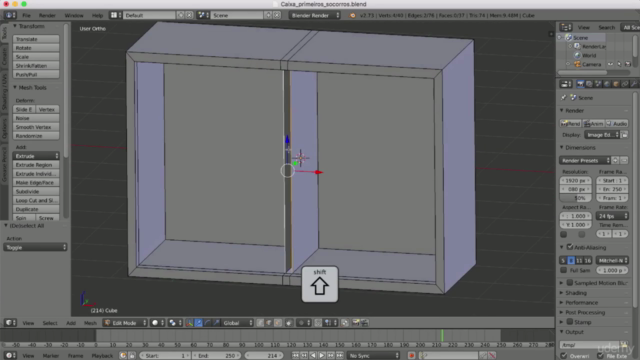The image size is (640, 360).
Task: Click the Make Edge/Face button
Action: point(36,182)
